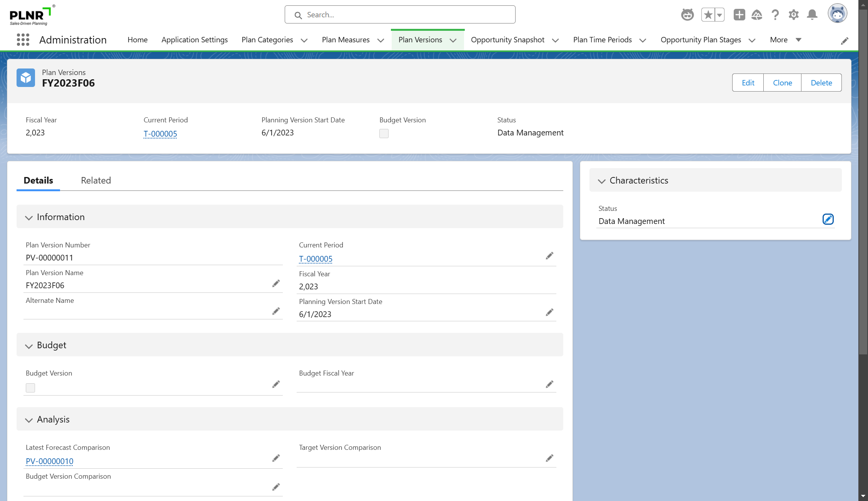Toggle Budget Version checkbox in Budget section
Image resolution: width=868 pixels, height=501 pixels.
30,388
